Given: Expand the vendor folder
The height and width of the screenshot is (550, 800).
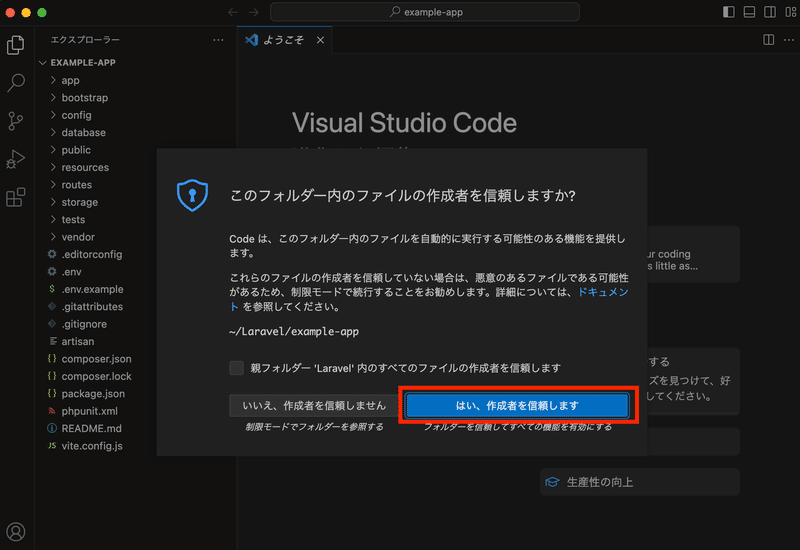Looking at the screenshot, I should click(x=53, y=237).
